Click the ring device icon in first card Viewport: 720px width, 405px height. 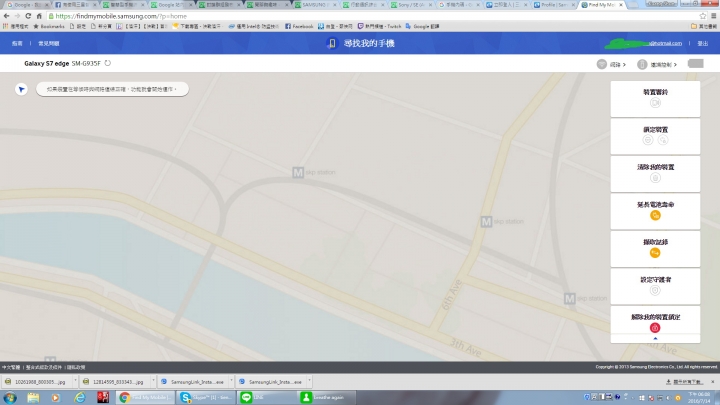point(655,103)
